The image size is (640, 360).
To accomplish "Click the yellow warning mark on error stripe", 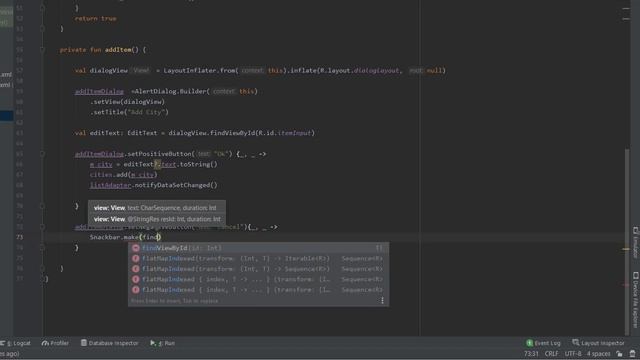I will [626, 249].
